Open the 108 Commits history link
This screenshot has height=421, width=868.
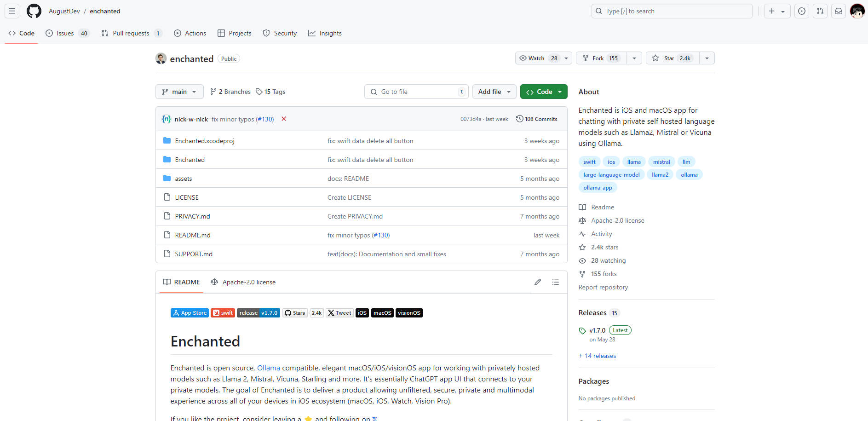pyautogui.click(x=536, y=119)
